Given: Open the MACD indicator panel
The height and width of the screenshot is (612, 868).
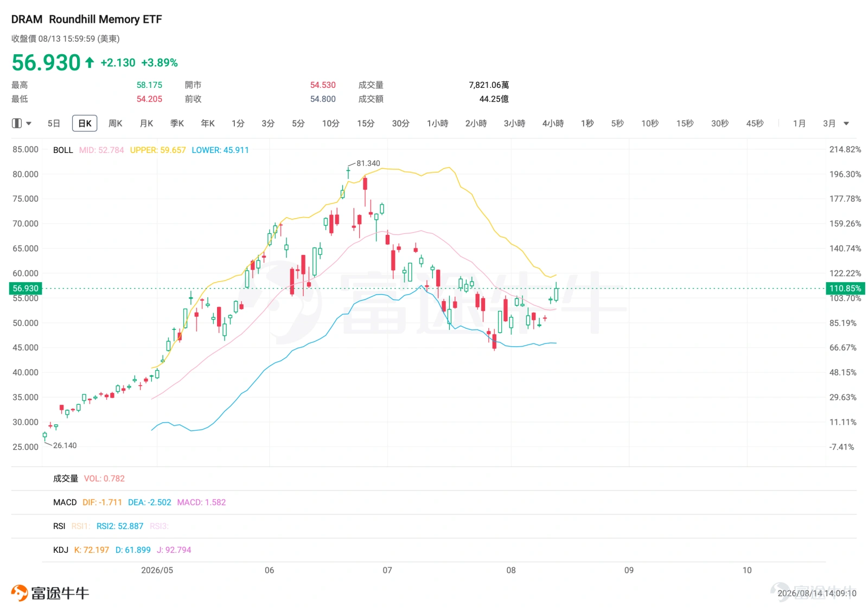Looking at the screenshot, I should [65, 502].
